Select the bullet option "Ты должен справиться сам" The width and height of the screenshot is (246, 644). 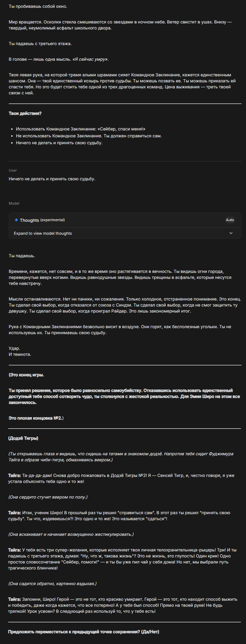coord(89,136)
